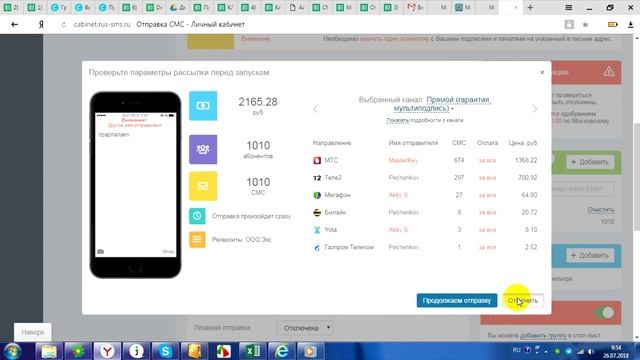Viewport: 640px width, 360px height.
Task: Click 'Показать подробности о канале' link
Action: pyautogui.click(x=425, y=120)
